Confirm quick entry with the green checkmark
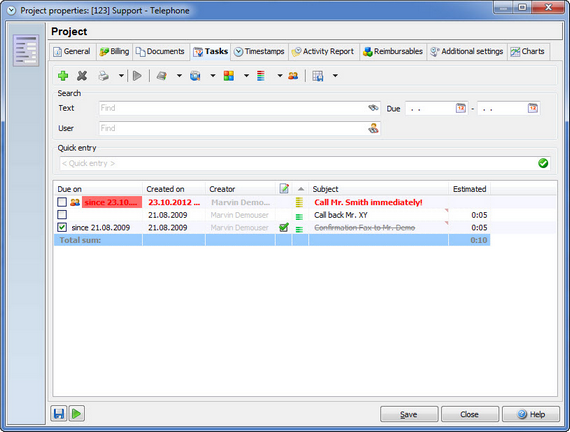The width and height of the screenshot is (570, 432). pos(543,163)
